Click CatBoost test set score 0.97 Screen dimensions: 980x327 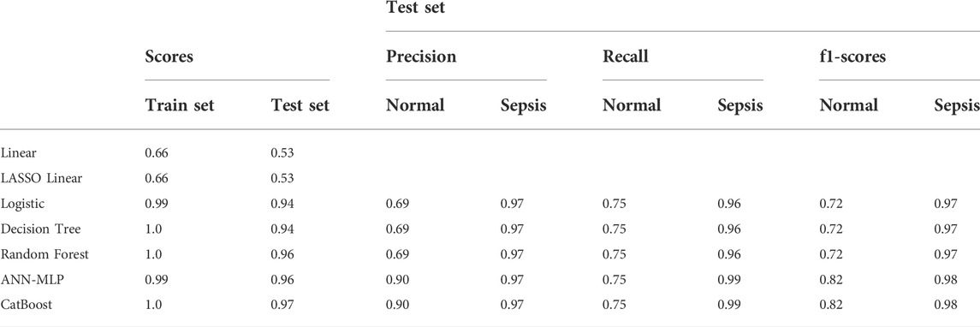[x=282, y=306]
